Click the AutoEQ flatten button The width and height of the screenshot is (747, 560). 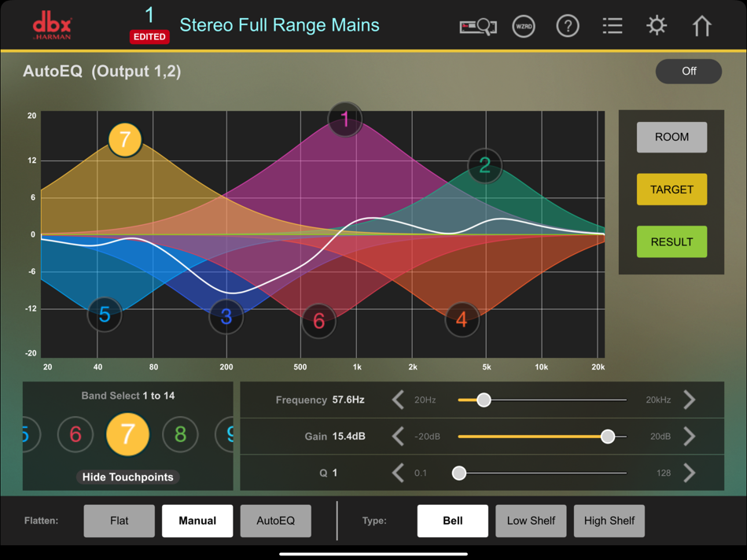275,521
